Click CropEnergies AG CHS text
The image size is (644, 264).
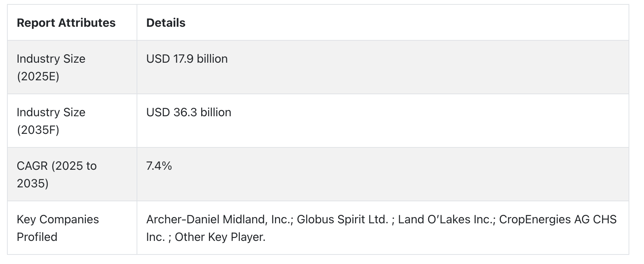(x=558, y=219)
